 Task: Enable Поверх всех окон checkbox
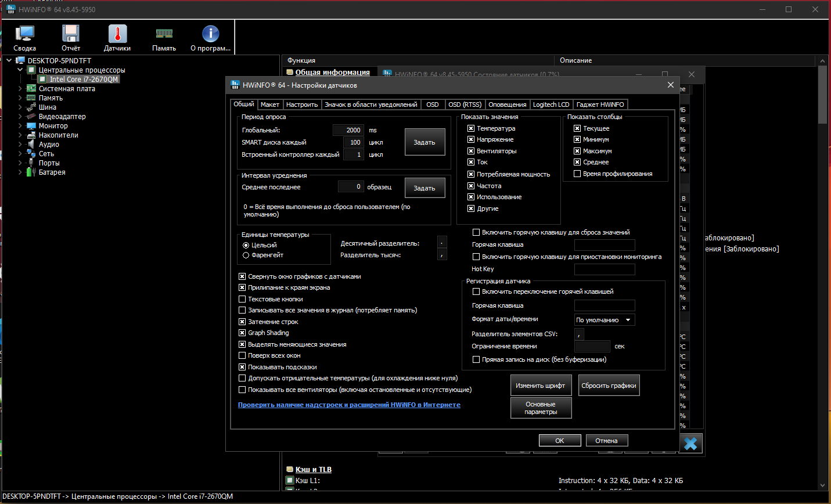[242, 355]
